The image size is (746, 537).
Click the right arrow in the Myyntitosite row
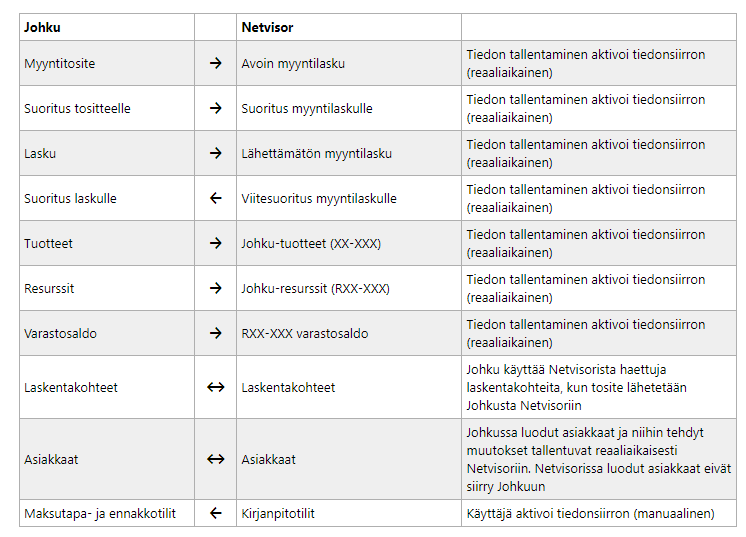pyautogui.click(x=216, y=63)
